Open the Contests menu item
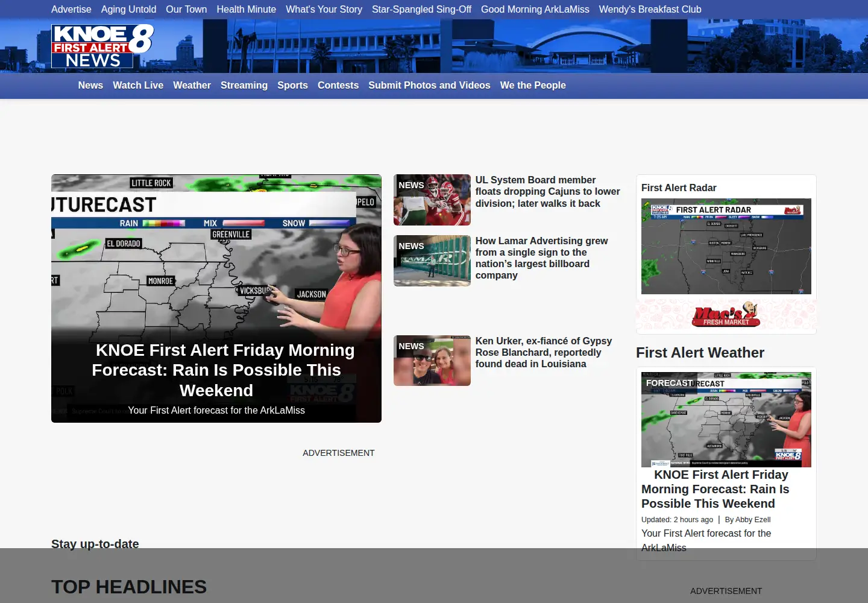 (338, 86)
